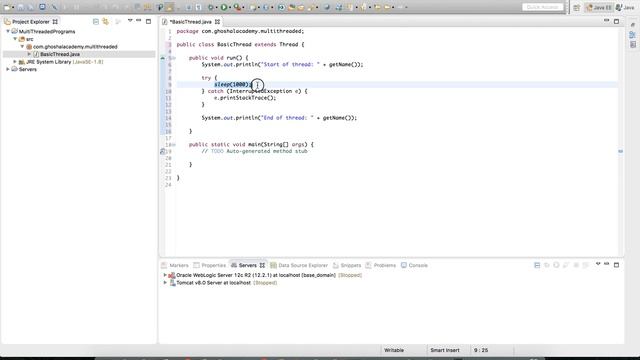Open the Snippets tab

pyautogui.click(x=347, y=265)
